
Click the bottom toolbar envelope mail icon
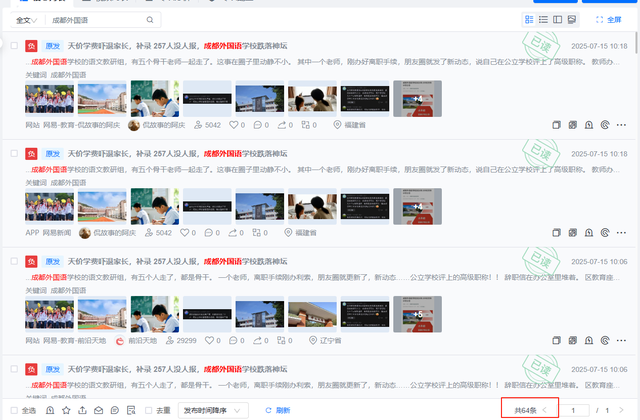(x=98, y=410)
